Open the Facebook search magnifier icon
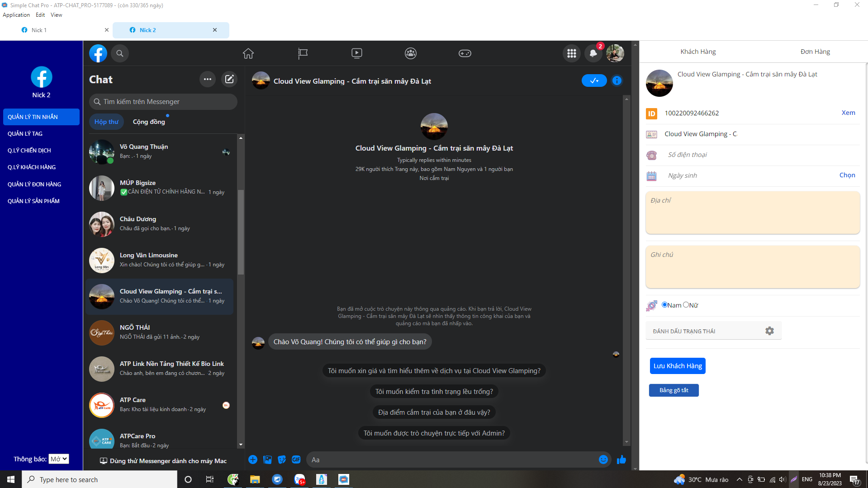 120,53
